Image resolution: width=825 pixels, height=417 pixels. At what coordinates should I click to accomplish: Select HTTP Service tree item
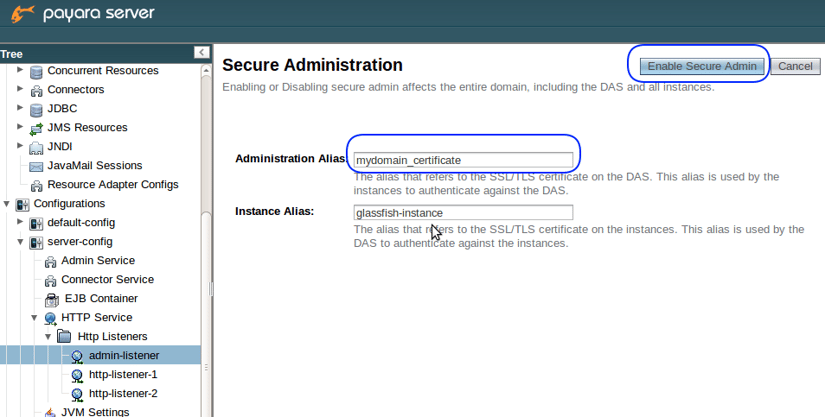tap(96, 317)
